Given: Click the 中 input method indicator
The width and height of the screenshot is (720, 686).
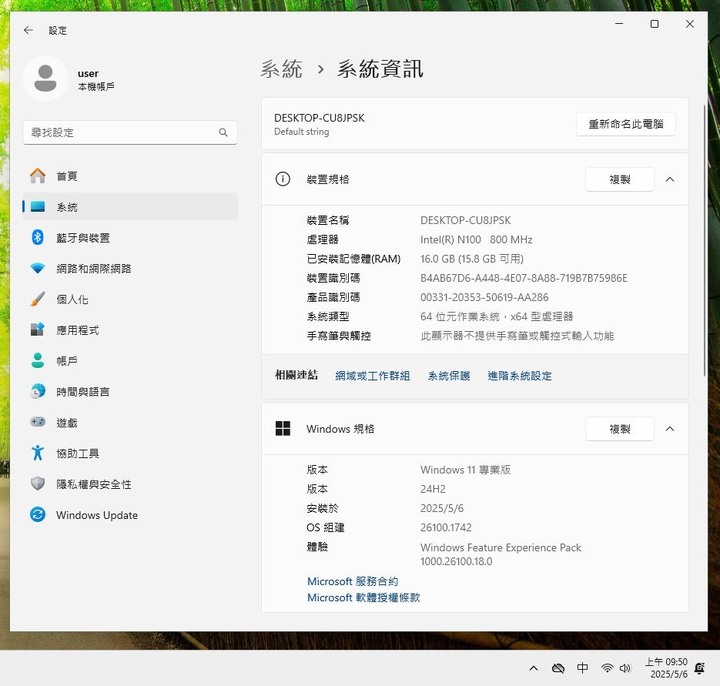Looking at the screenshot, I should [x=582, y=668].
